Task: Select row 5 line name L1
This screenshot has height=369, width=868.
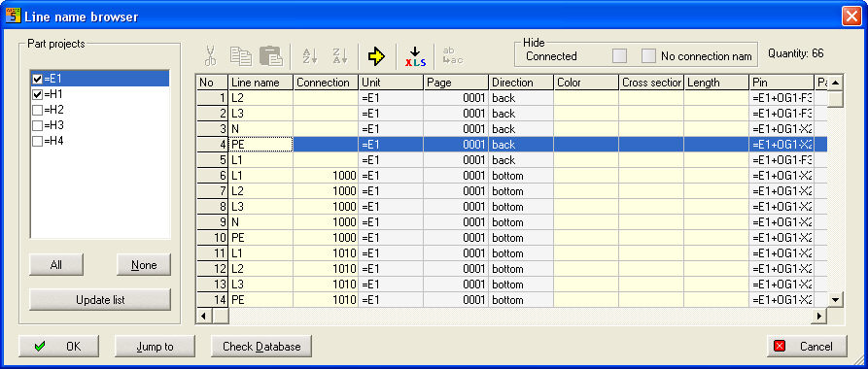Action: pos(260,160)
